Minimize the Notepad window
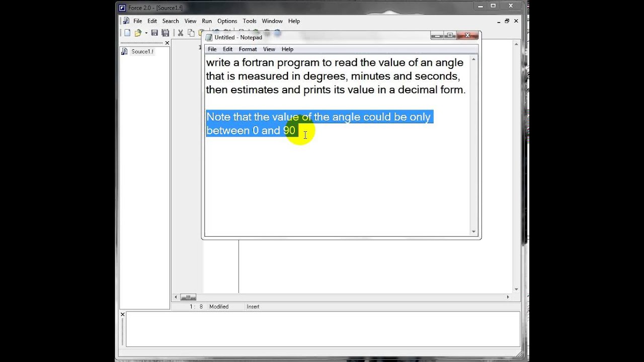This screenshot has width=644, height=362. [437, 35]
